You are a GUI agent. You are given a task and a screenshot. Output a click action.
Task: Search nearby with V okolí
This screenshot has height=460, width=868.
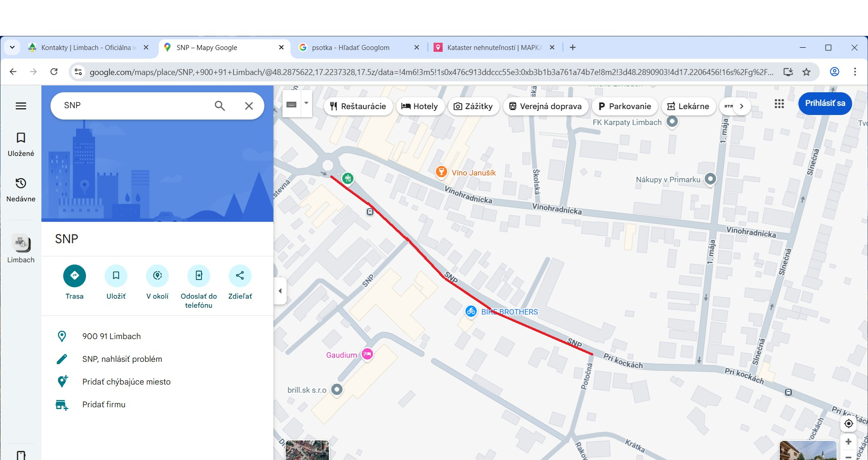coord(157,276)
